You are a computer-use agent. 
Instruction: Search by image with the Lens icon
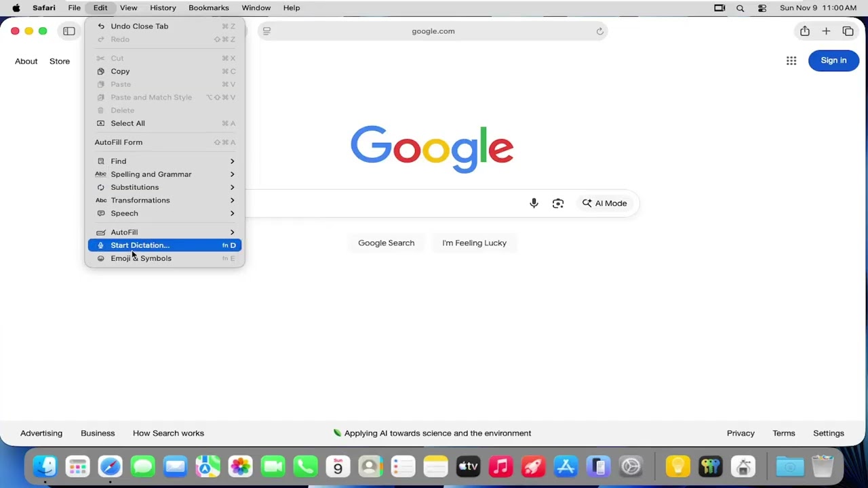point(558,203)
